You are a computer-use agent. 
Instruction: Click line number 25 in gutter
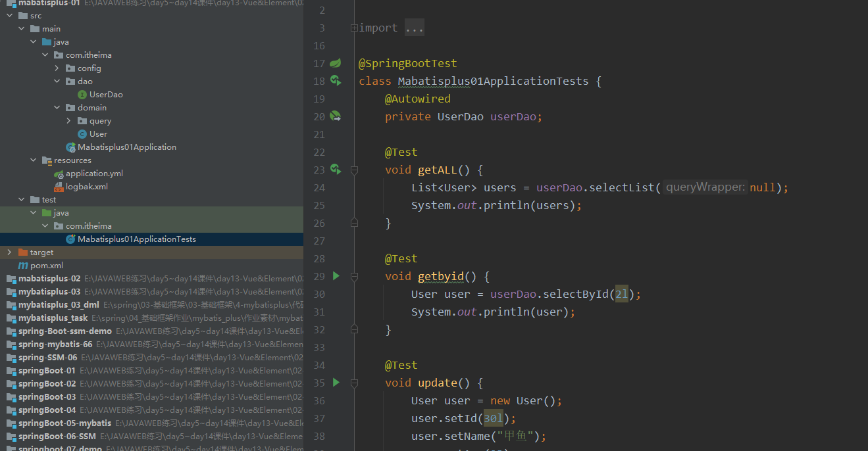click(x=319, y=206)
